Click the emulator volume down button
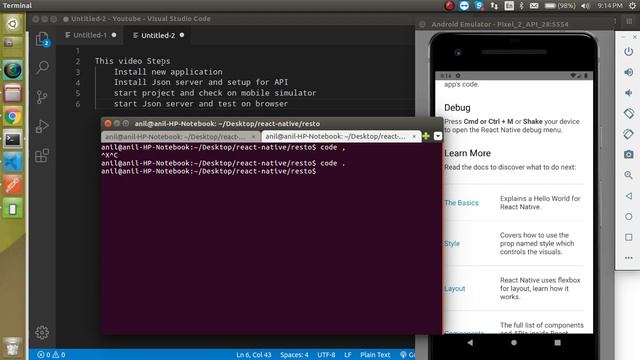This screenshot has height=360, width=640. coord(629,93)
